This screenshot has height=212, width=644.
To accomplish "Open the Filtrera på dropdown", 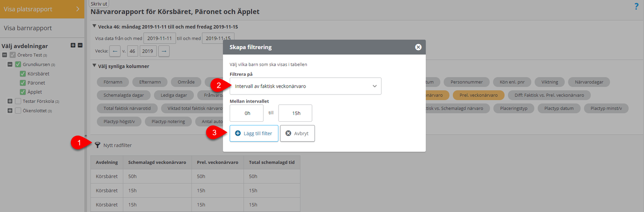I will click(306, 86).
